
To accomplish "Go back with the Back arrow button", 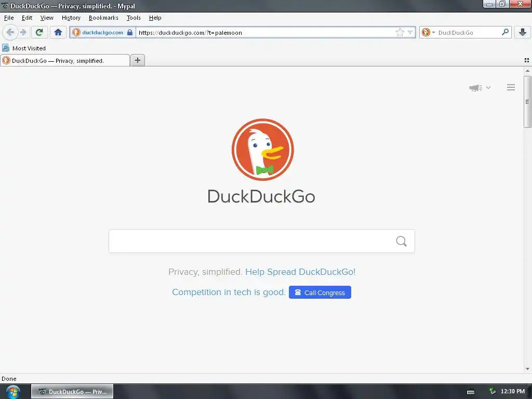I will pyautogui.click(x=10, y=32).
